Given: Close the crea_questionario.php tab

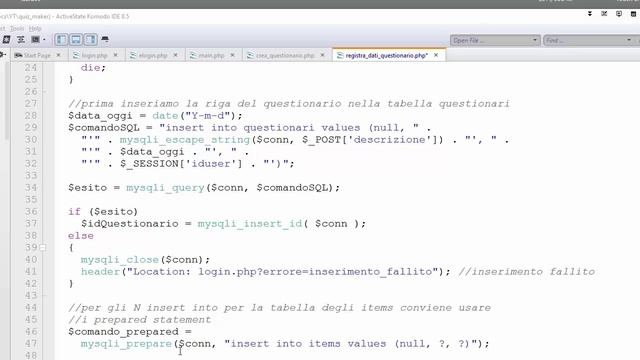Looking at the screenshot, I should click(322, 55).
